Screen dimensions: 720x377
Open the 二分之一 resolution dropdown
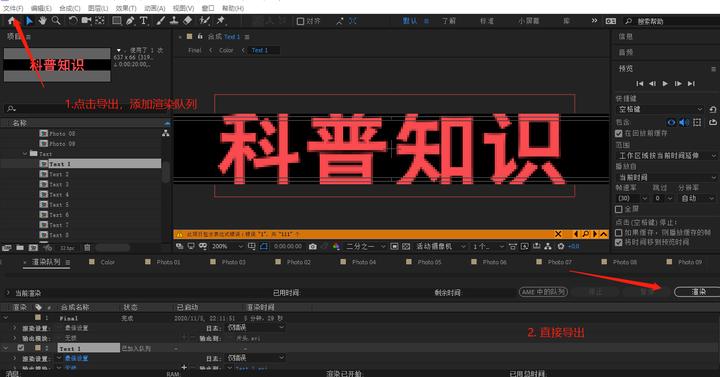(366, 247)
